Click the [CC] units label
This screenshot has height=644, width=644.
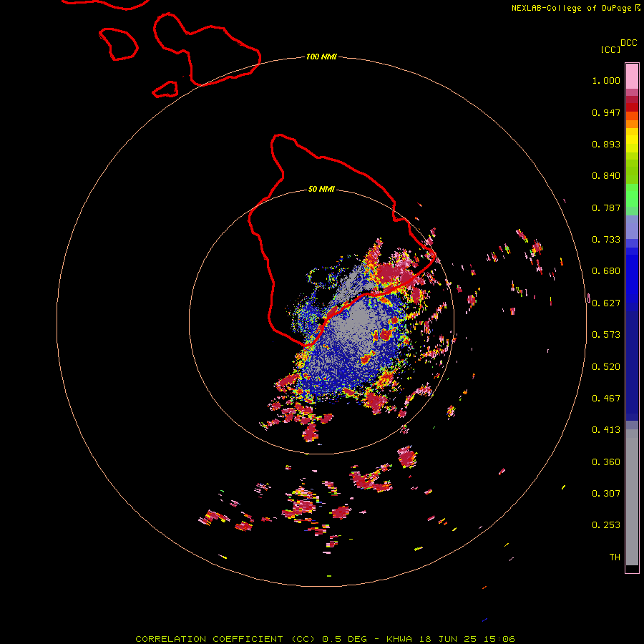point(610,49)
